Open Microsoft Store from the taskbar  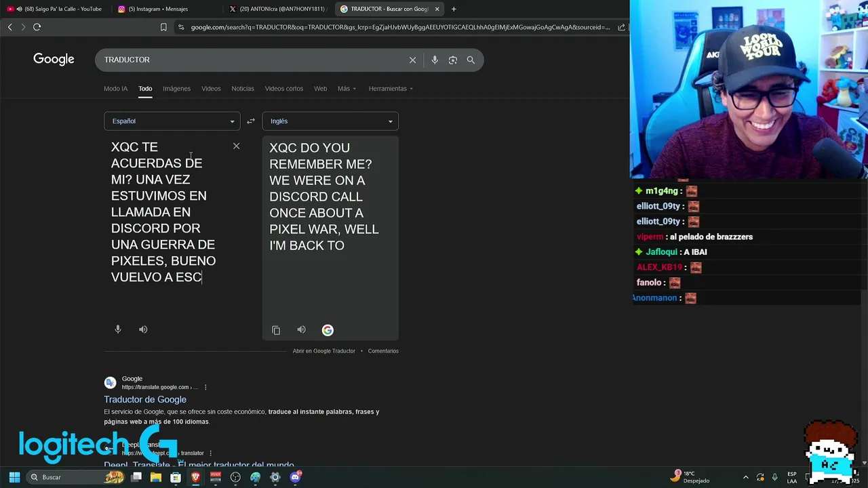[x=176, y=477]
